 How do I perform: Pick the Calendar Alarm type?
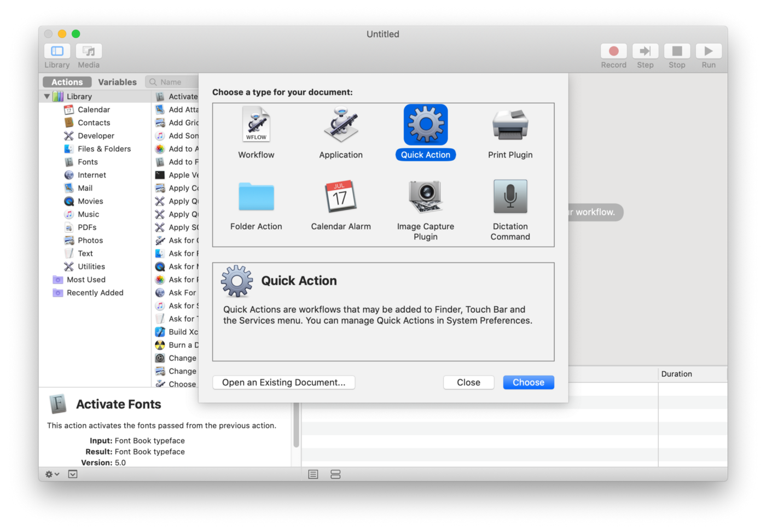341,205
